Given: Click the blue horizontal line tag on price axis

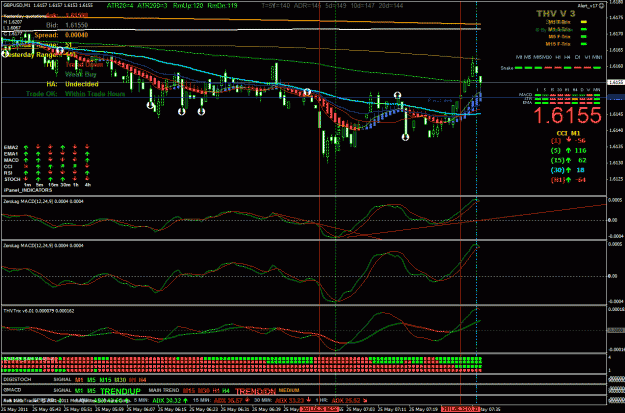Looking at the screenshot, I should 616,97.
